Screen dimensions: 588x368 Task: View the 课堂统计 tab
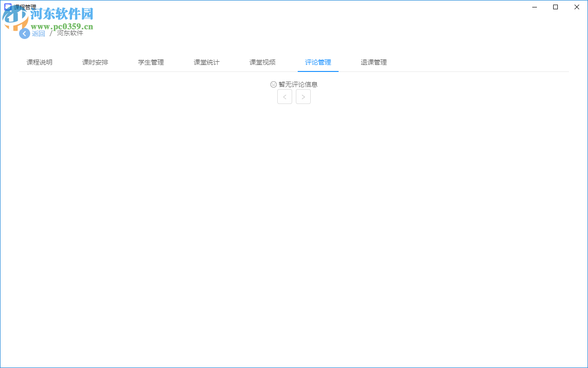point(206,62)
